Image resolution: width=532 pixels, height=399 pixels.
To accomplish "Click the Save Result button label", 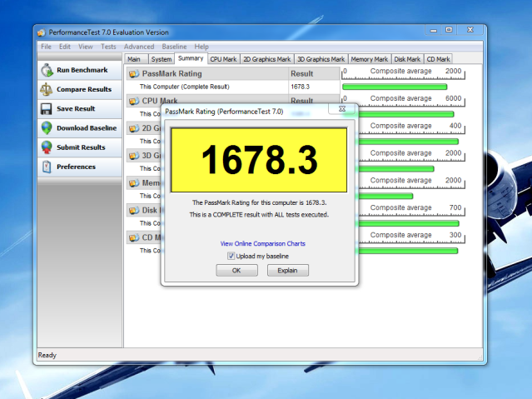I will tap(76, 108).
